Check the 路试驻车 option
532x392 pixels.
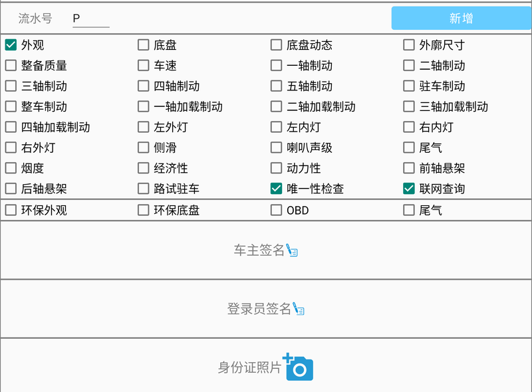[x=143, y=189]
